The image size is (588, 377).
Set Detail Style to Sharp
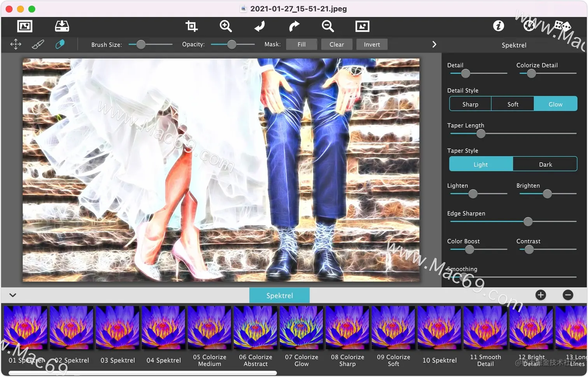(x=470, y=104)
